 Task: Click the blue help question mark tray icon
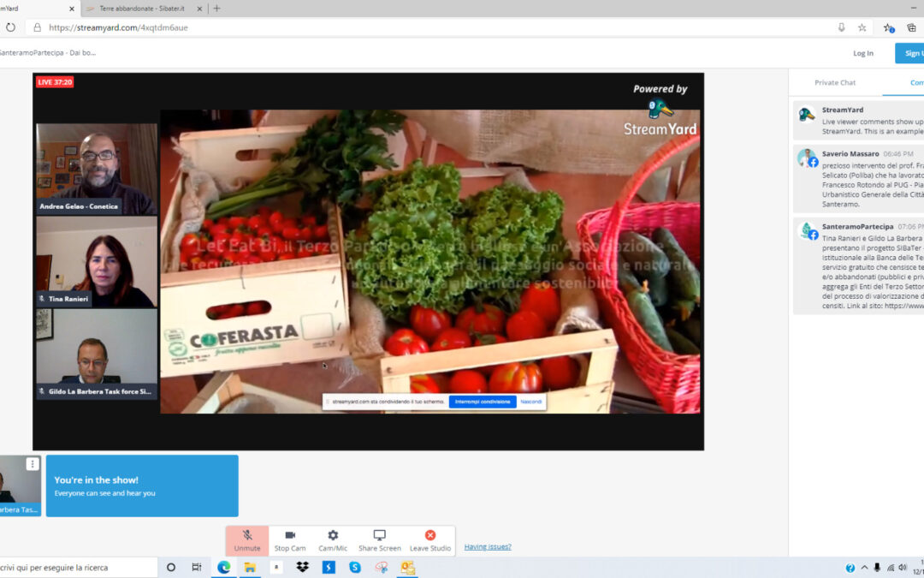coord(850,568)
